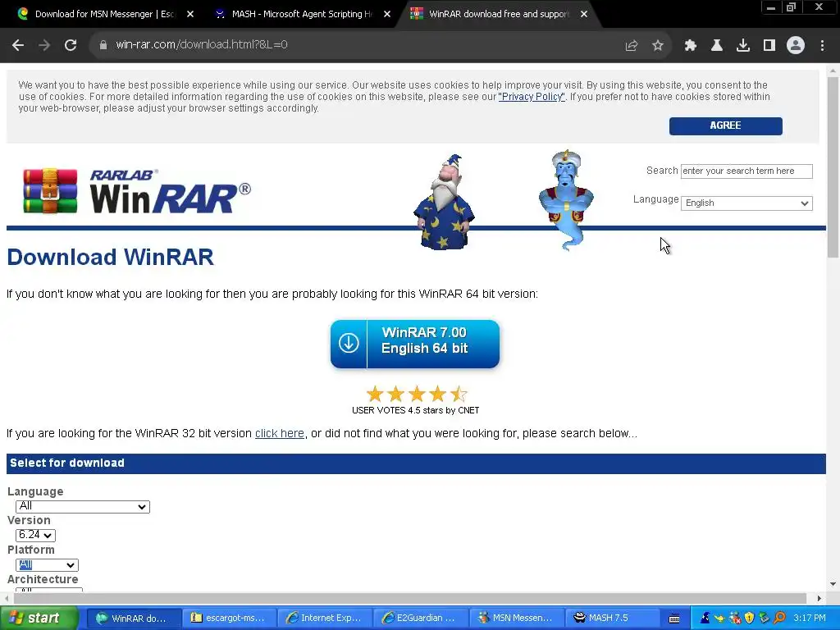Screen dimensions: 840x630
Task: Click the Merlin wizard character
Action: coord(444,202)
